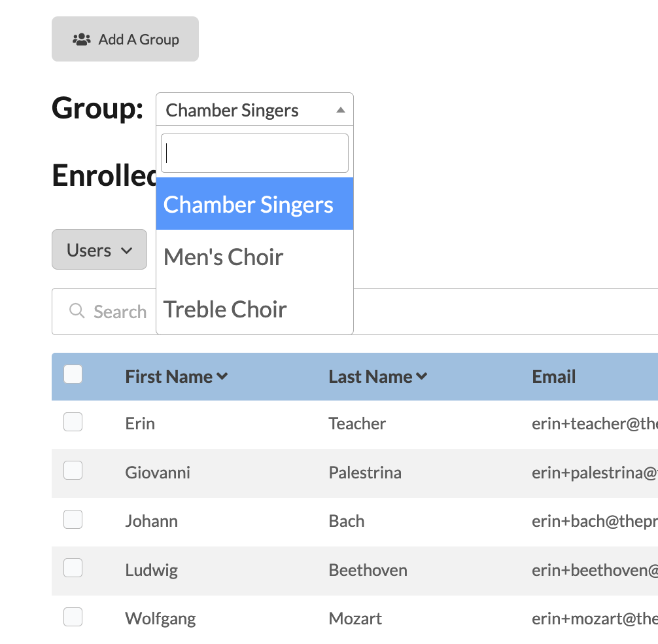Tick the checkbox next to Johann Bach

click(73, 520)
